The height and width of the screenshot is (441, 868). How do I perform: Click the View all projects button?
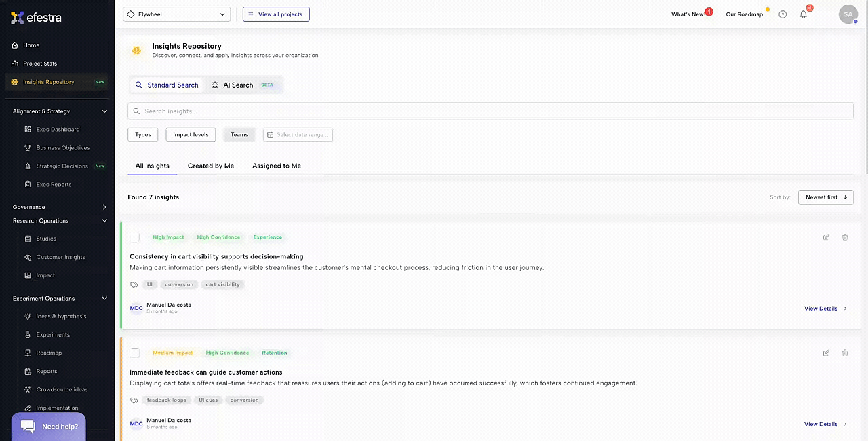click(276, 14)
